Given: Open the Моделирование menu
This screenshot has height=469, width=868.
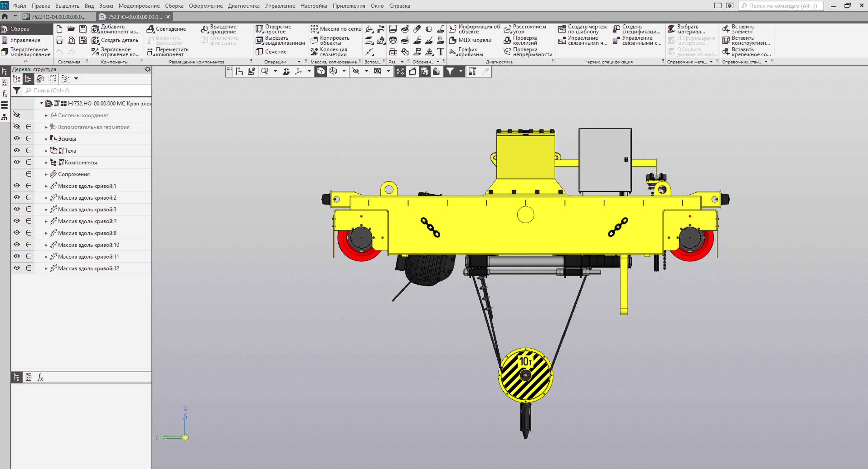Looking at the screenshot, I should (x=139, y=6).
